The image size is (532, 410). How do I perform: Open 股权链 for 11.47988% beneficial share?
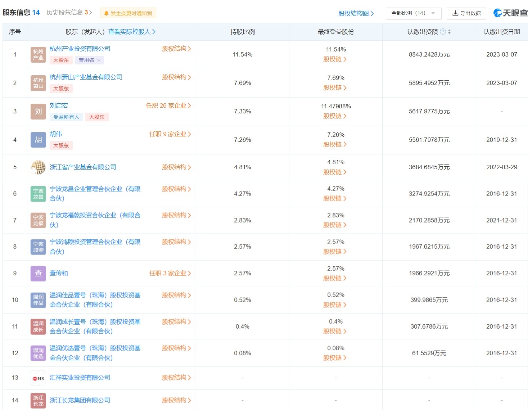335,116
